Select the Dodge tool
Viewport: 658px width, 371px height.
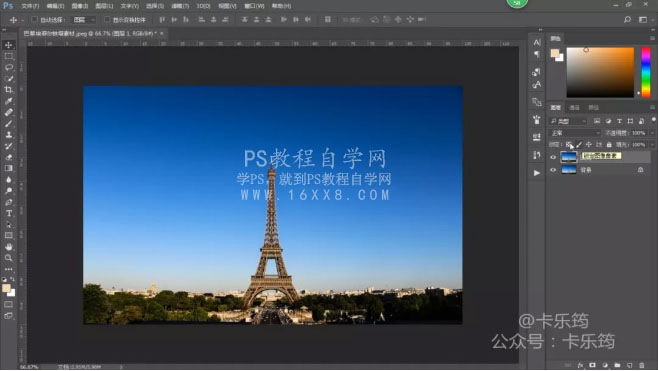point(8,191)
